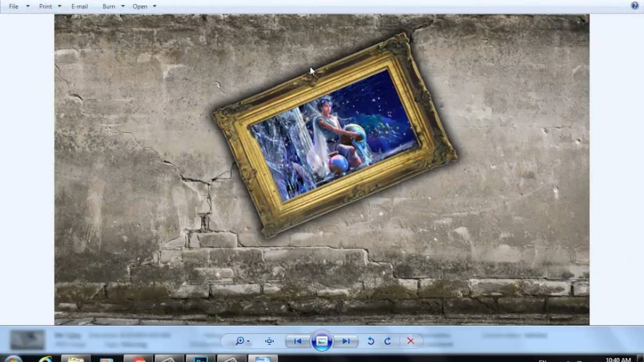Open the Burn menu
The image size is (644, 362).
tap(109, 7)
